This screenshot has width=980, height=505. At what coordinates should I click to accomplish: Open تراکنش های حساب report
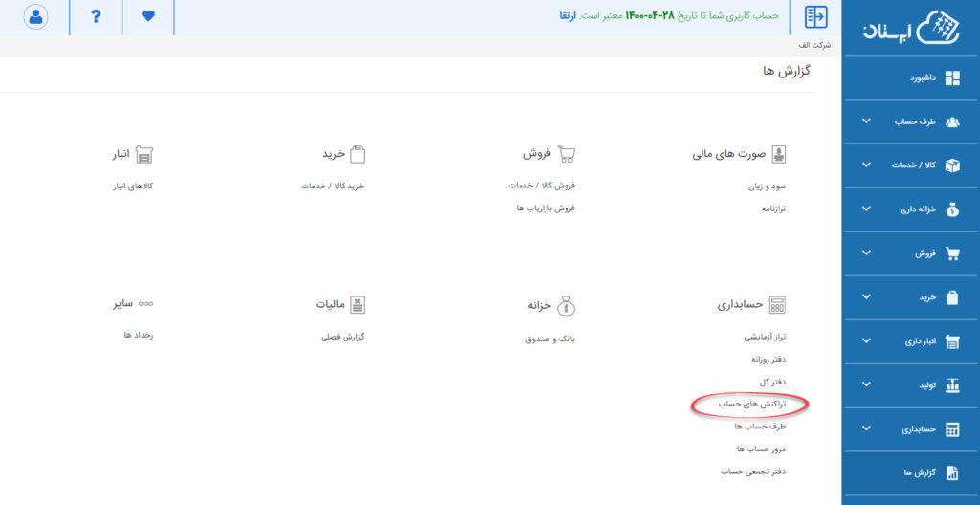752,405
